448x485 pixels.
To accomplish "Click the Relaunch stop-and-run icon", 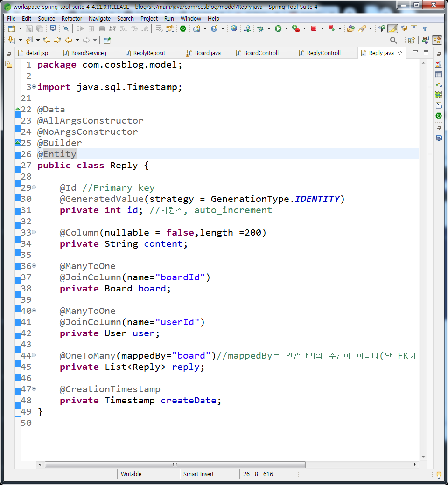I will [332, 28].
